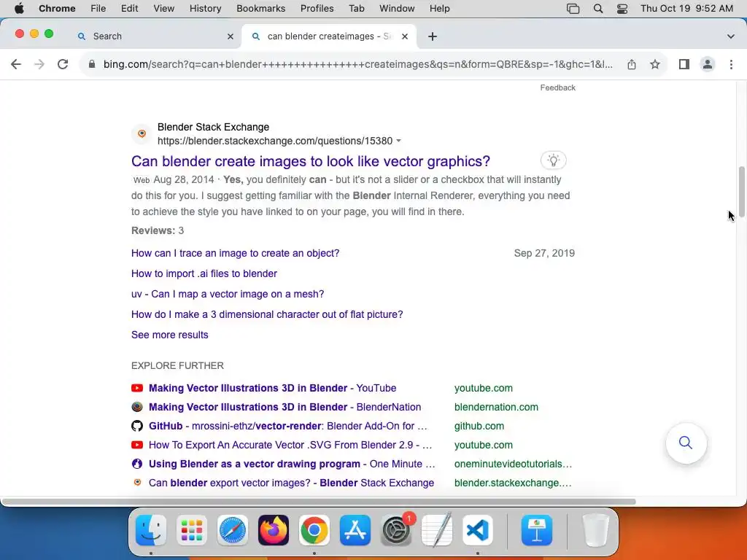Open BlenderNation 'Making Vector Illustrations 3D' link
The width and height of the screenshot is (747, 560).
(285, 407)
